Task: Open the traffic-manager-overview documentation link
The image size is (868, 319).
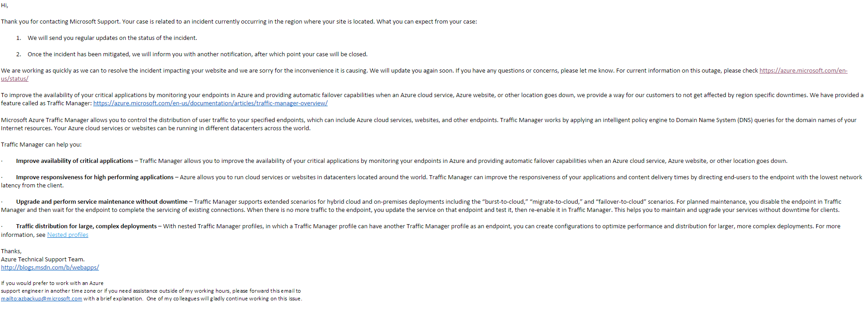Action: click(x=210, y=103)
